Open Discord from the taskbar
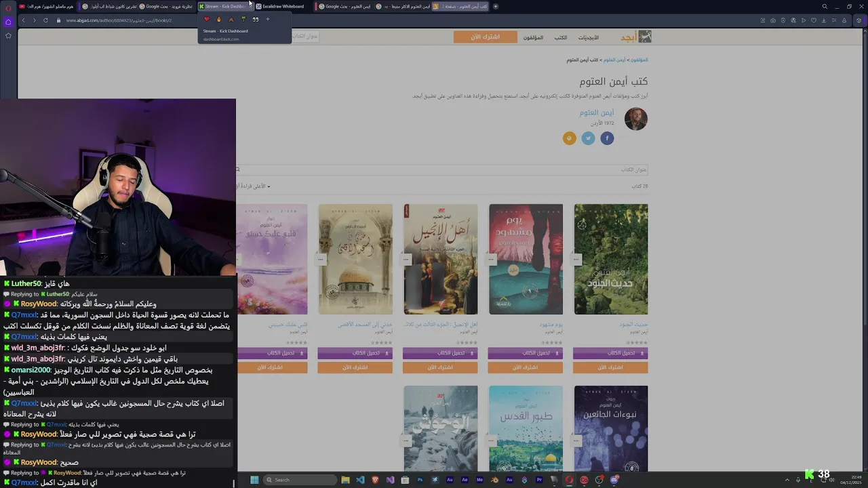 tap(614, 480)
